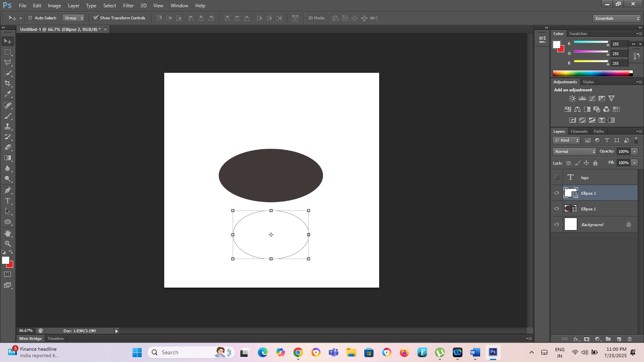The height and width of the screenshot is (362, 644).
Task: Select the Move tool
Action: [x=8, y=41]
